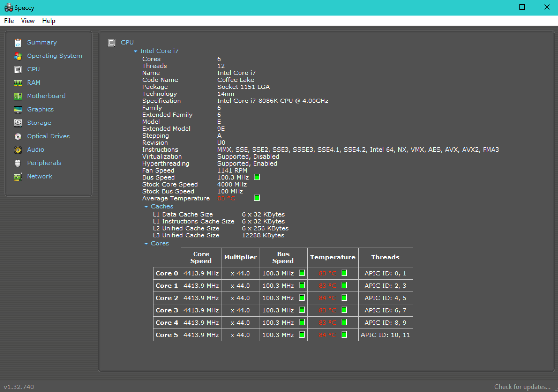Screen dimensions: 558x392
Task: Click the CPU chip icon in sidebar
Action: (18, 69)
